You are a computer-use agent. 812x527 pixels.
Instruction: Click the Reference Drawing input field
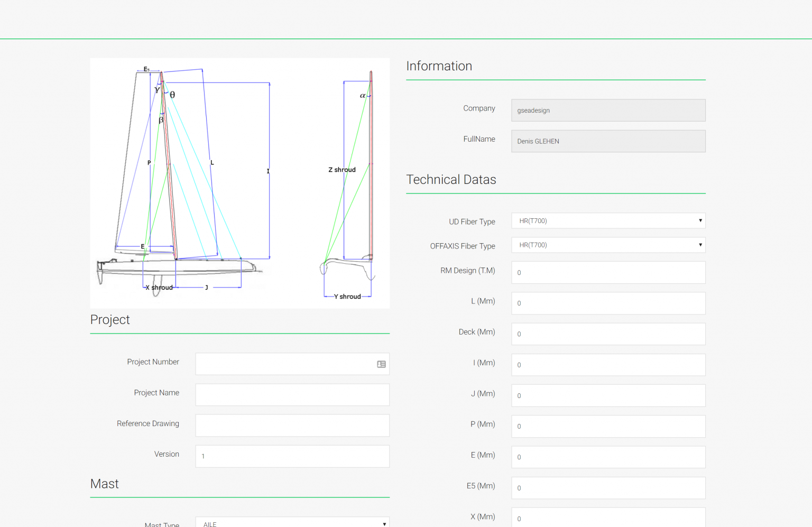[292, 425]
